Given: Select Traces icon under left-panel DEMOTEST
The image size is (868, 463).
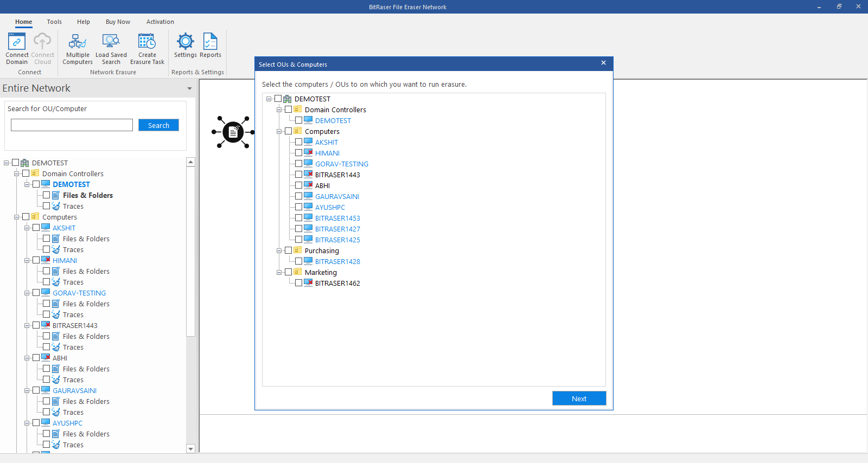Looking at the screenshot, I should [56, 206].
